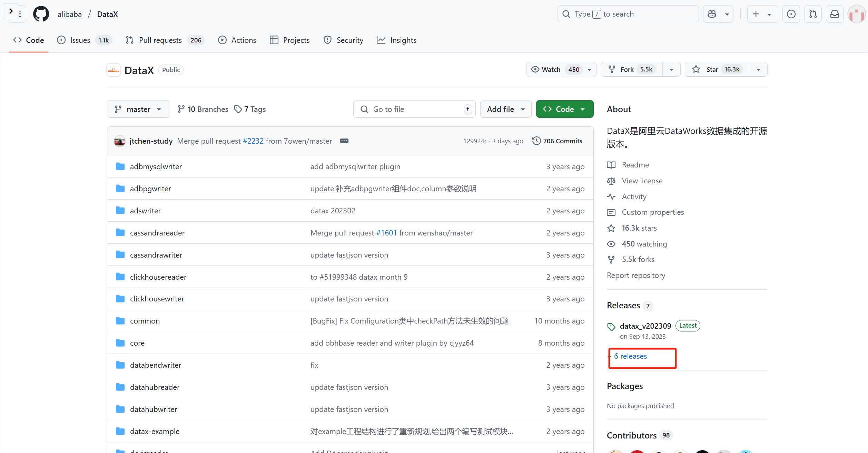Screen dimensions: 868x453
Task: Click the 6 releases link
Action: point(630,356)
